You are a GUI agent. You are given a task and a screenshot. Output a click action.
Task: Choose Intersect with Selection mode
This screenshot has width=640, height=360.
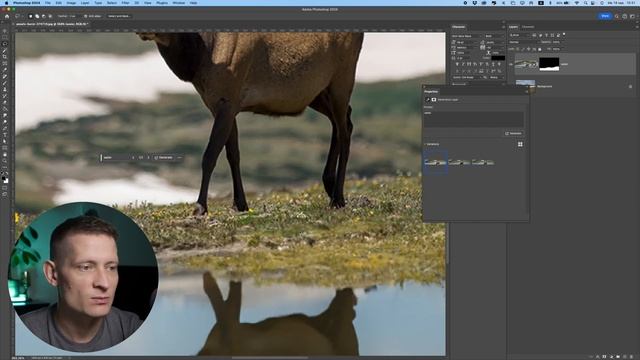pyautogui.click(x=50, y=16)
